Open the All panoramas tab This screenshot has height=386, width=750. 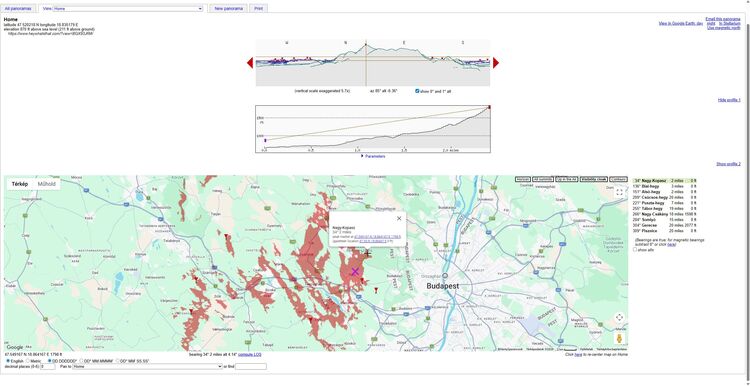[18, 9]
